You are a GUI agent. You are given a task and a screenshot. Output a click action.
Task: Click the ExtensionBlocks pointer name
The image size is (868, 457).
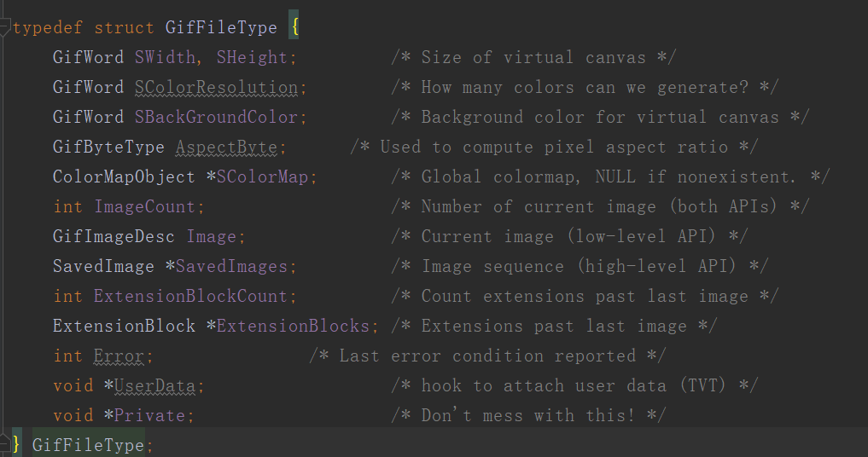(x=293, y=326)
